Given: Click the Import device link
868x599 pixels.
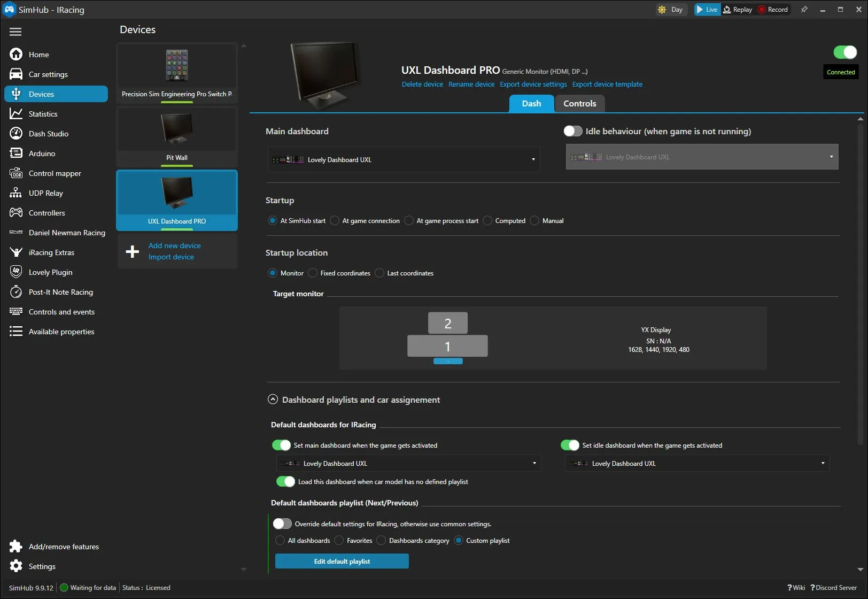Looking at the screenshot, I should 171,257.
